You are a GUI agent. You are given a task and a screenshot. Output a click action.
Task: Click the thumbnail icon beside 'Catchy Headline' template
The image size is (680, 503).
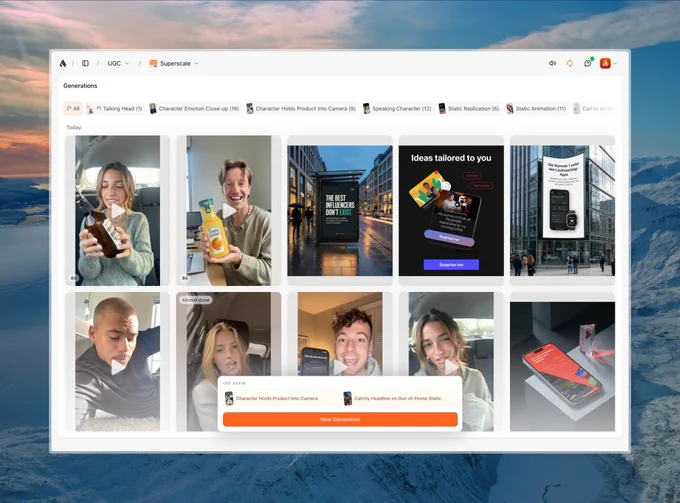coord(347,398)
